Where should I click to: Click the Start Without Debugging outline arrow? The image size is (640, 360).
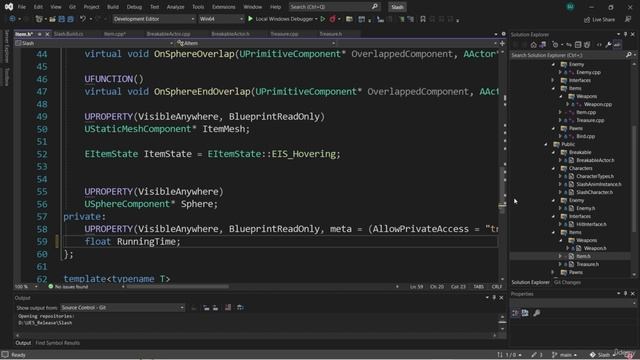pos(322,19)
